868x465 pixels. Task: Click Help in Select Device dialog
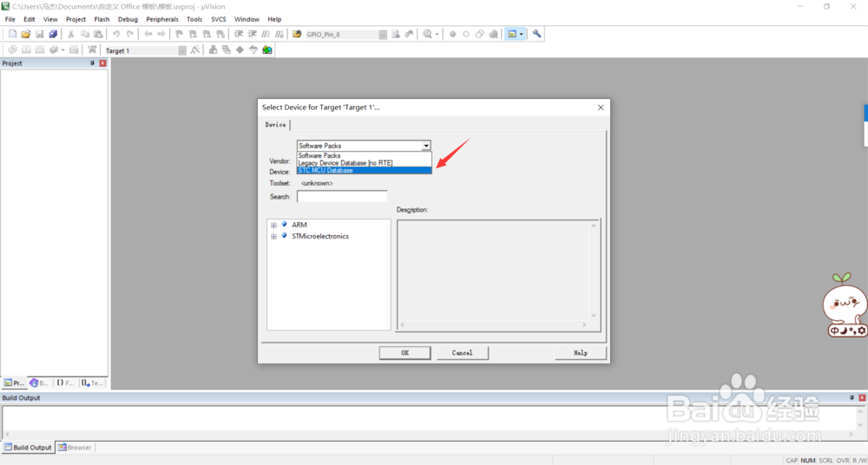coord(580,352)
